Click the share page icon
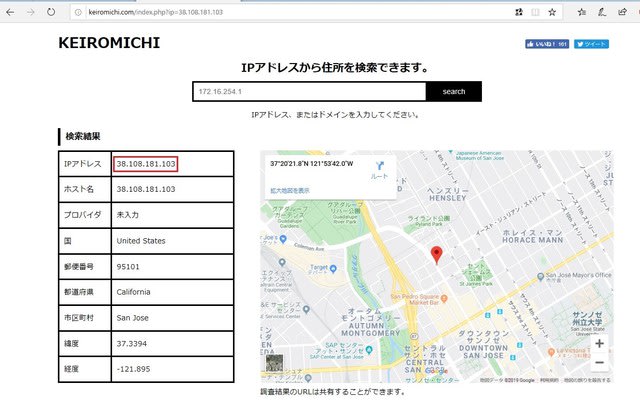The height and width of the screenshot is (400, 640). [x=622, y=12]
